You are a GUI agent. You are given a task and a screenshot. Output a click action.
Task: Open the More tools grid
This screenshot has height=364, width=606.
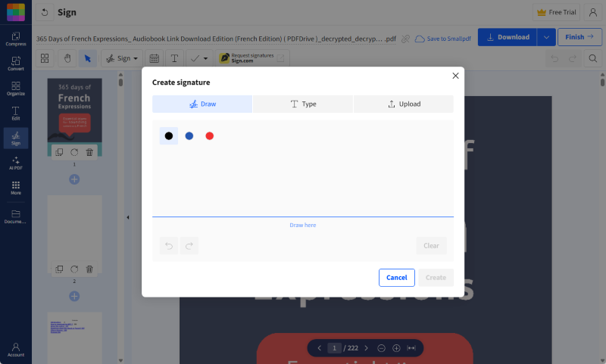coord(16,188)
